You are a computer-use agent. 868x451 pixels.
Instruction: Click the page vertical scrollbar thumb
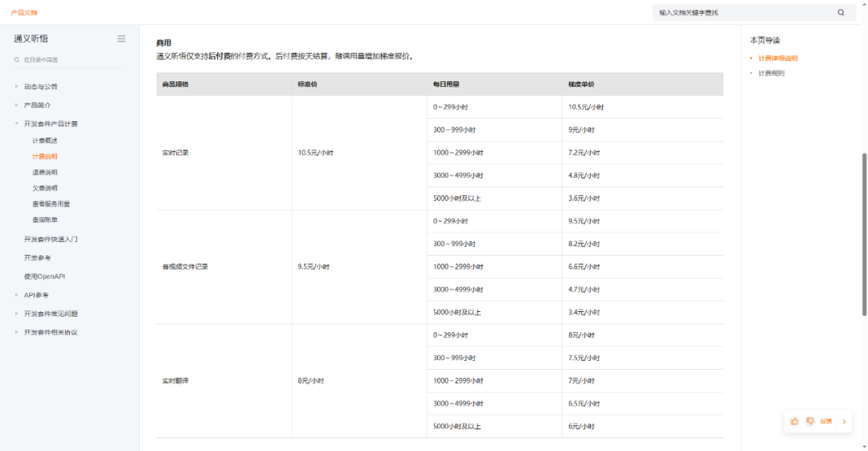(864, 235)
